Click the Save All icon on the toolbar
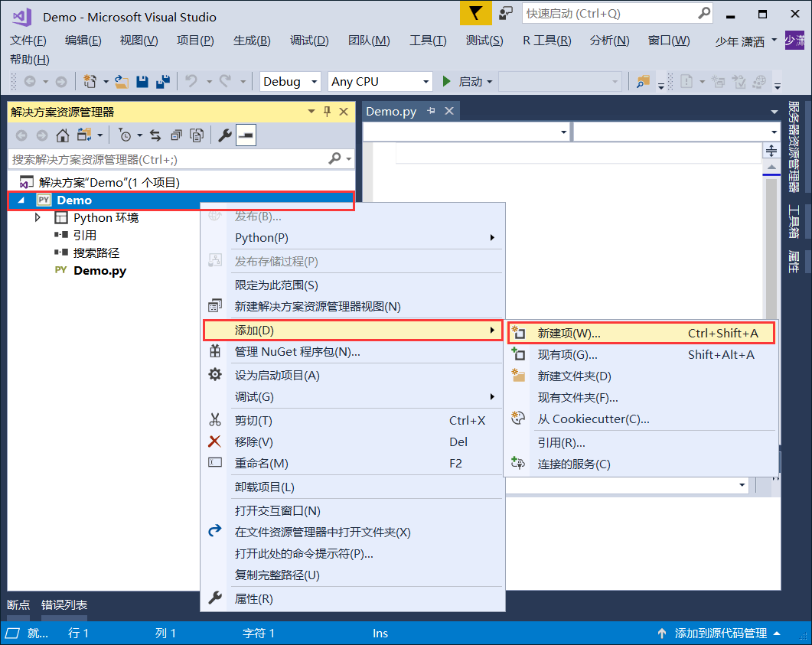This screenshot has width=812, height=645. click(x=161, y=81)
